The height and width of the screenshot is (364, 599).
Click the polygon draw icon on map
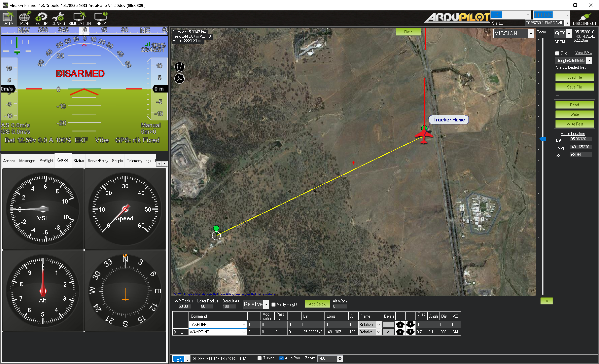tap(180, 67)
